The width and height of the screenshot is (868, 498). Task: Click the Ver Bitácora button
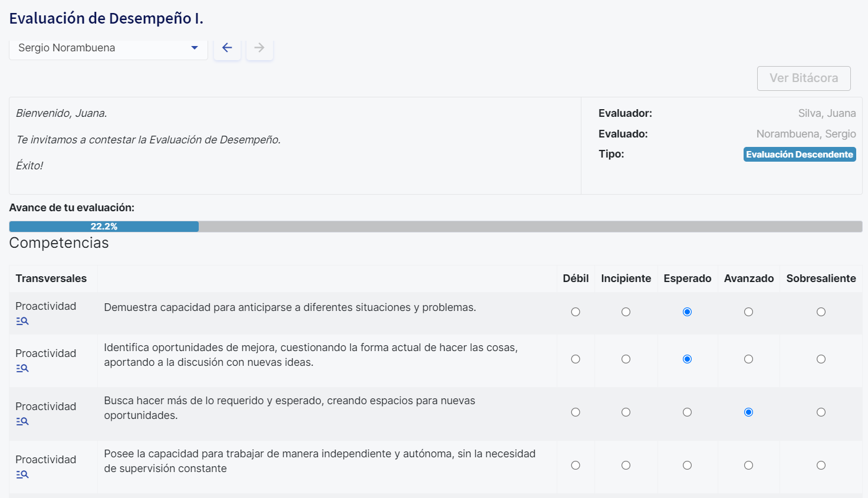tap(804, 78)
